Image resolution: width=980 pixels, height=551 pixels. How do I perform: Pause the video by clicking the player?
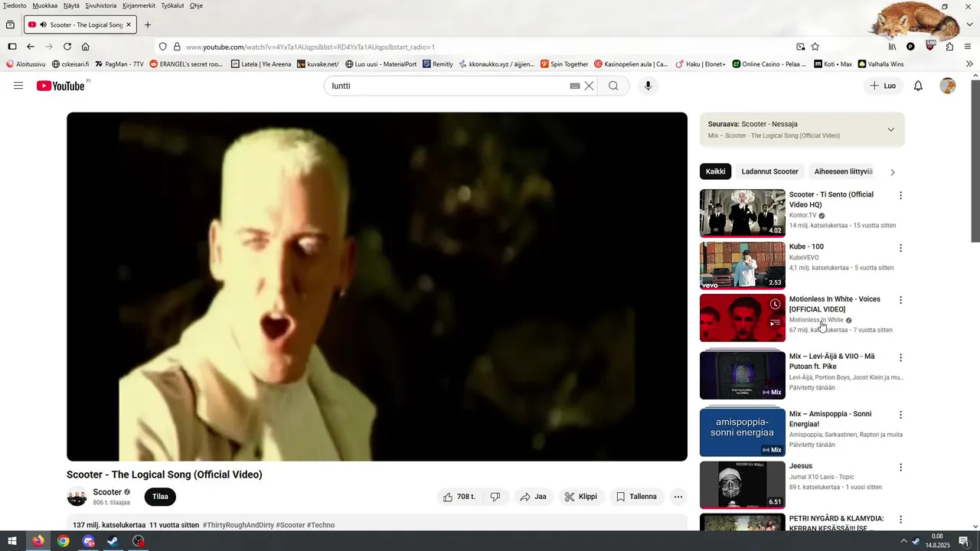pyautogui.click(x=377, y=287)
